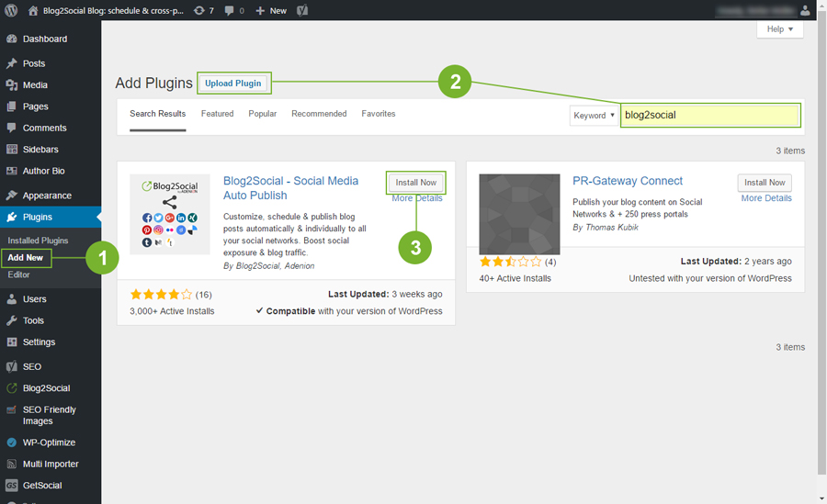
Task: Switch to the Recommended tab
Action: point(319,113)
